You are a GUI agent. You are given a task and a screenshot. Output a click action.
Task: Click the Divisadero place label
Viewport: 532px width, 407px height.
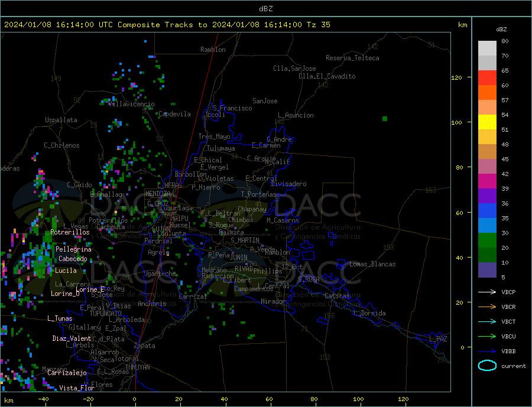[x=288, y=184]
